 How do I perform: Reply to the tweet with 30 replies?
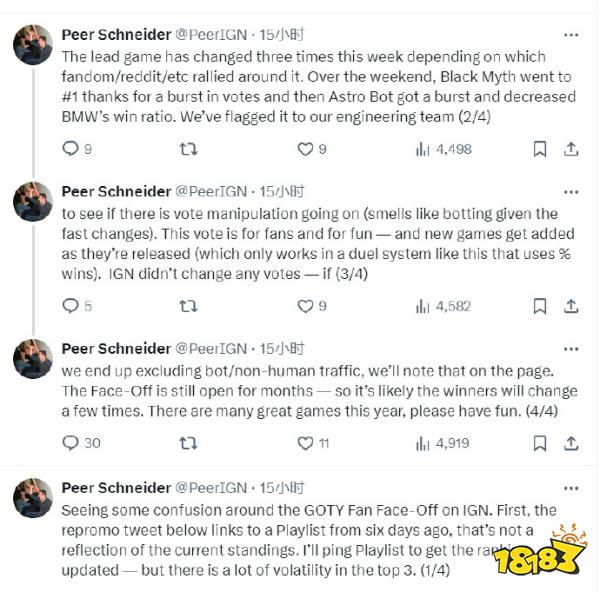[x=71, y=443]
